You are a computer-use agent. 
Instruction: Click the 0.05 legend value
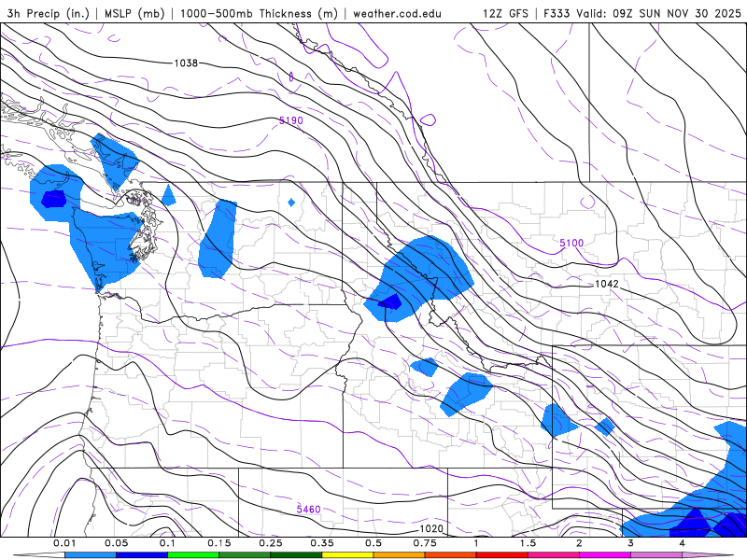[116, 543]
